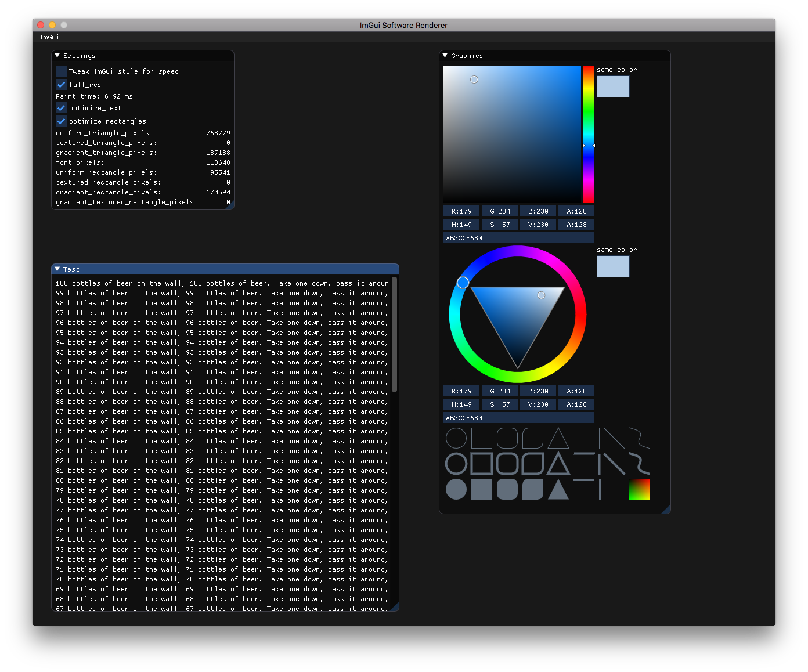
Task: Click the Graphics window resize grip corner
Action: (x=666, y=510)
